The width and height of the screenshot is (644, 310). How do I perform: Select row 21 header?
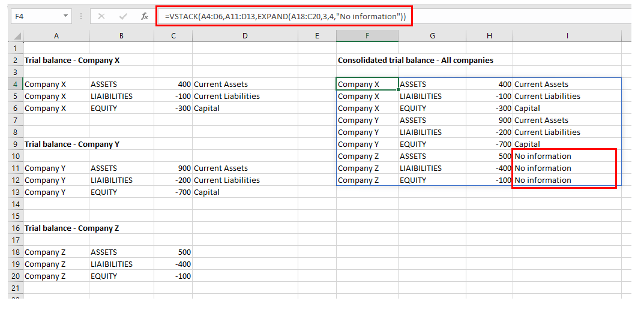click(16, 288)
